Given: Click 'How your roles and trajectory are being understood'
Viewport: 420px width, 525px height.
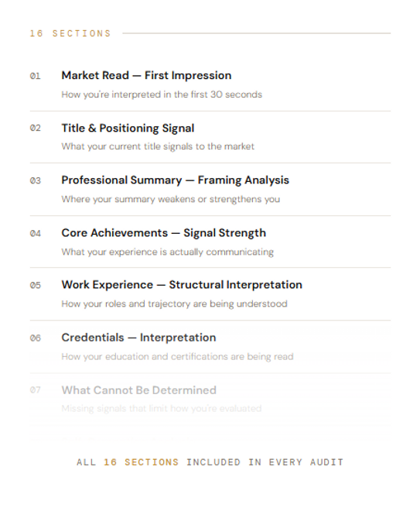Looking at the screenshot, I should [174, 304].
